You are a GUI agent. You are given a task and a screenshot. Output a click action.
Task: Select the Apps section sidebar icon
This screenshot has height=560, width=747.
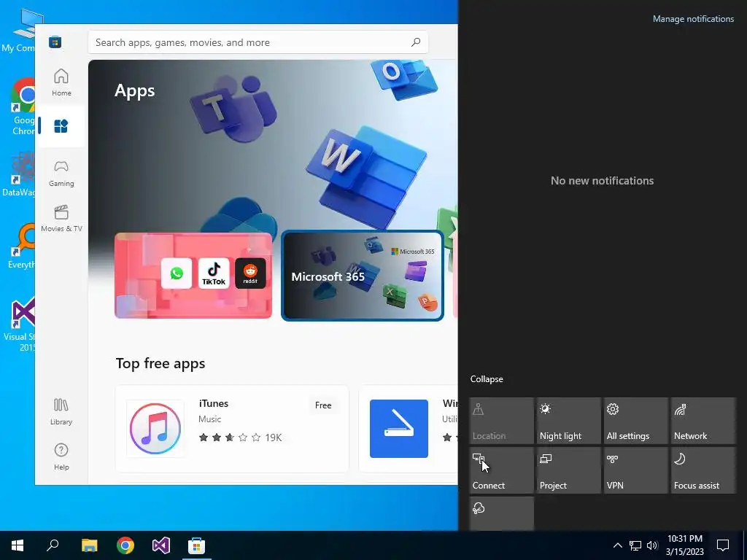pyautogui.click(x=61, y=126)
